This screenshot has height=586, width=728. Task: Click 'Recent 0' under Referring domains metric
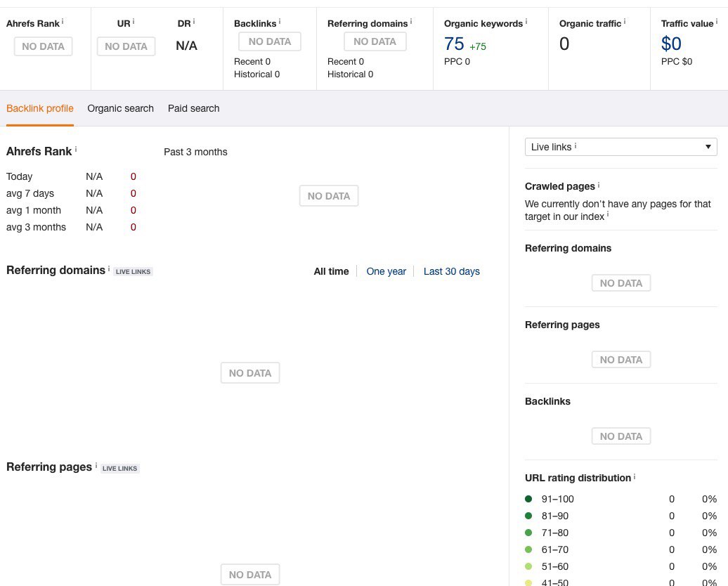point(346,61)
